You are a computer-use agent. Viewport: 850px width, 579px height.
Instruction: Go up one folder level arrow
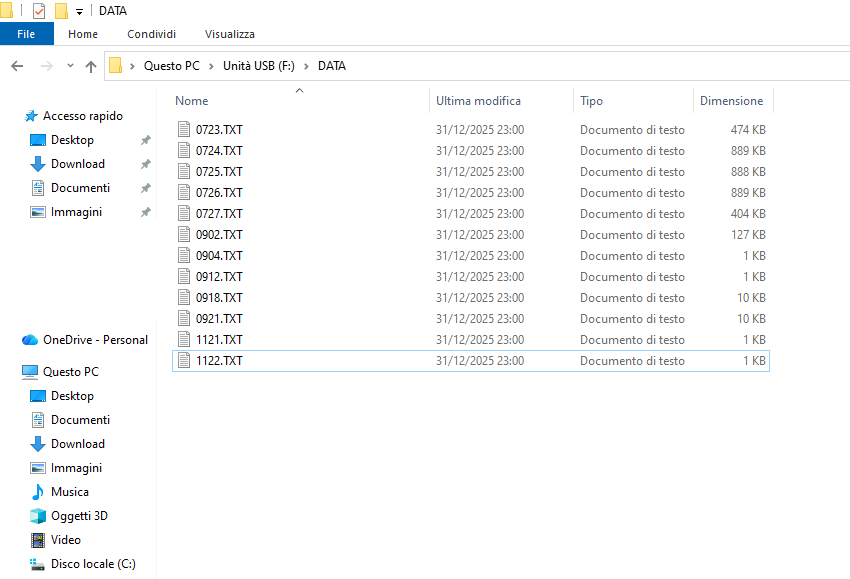(x=91, y=66)
